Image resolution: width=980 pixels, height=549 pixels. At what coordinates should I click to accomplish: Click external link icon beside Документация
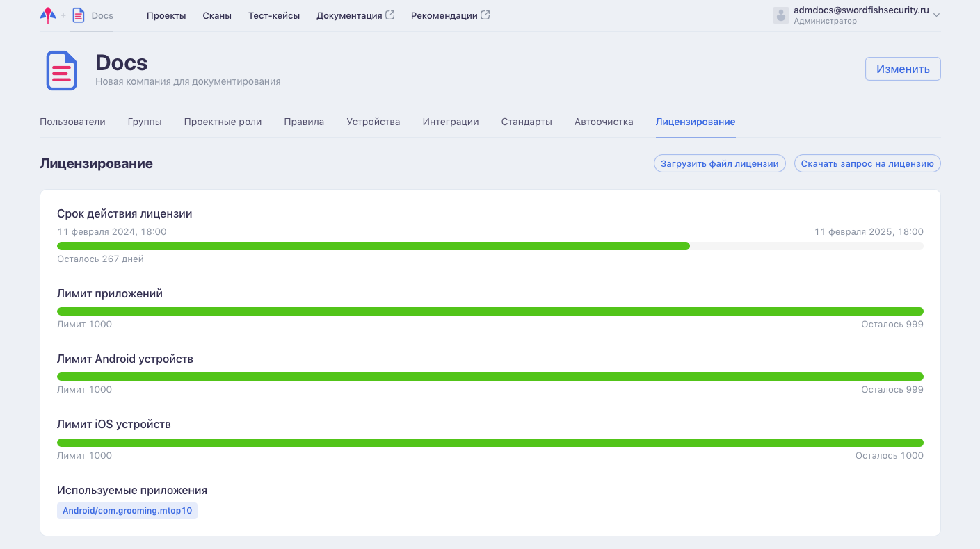[x=390, y=15]
